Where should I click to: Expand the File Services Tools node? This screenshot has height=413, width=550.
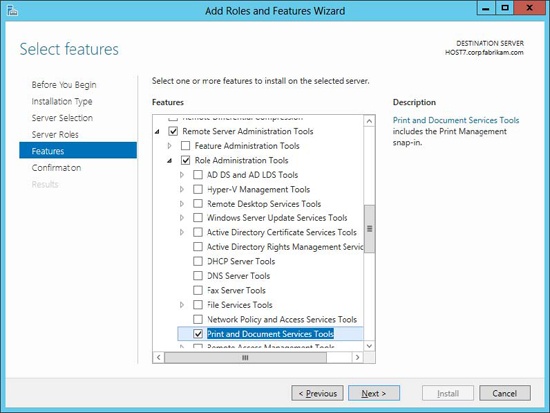(182, 305)
